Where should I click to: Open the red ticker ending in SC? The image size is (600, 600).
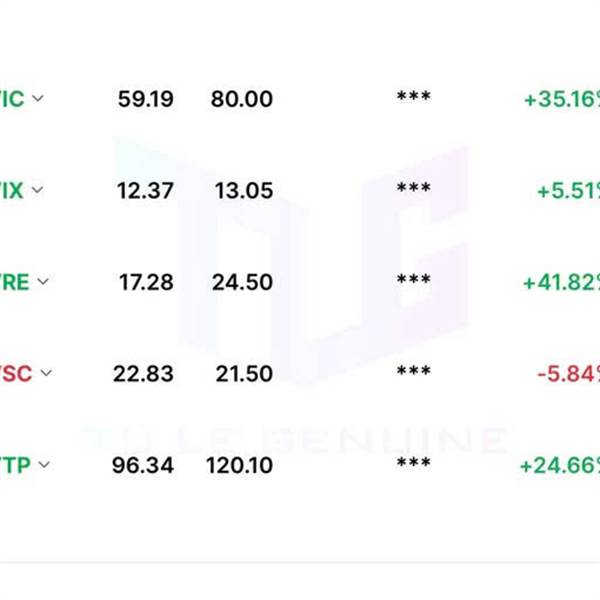pyautogui.click(x=16, y=373)
